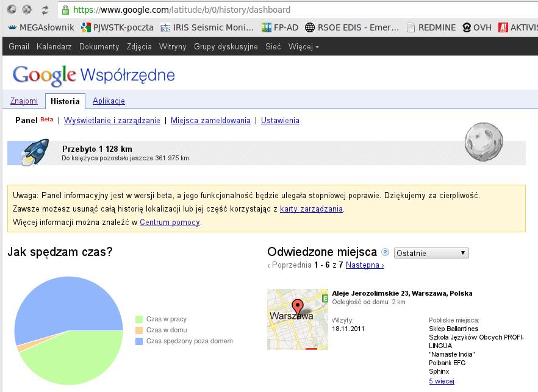Click the orange Czas w domu legend swatch
This screenshot has width=538, height=392.
click(139, 330)
